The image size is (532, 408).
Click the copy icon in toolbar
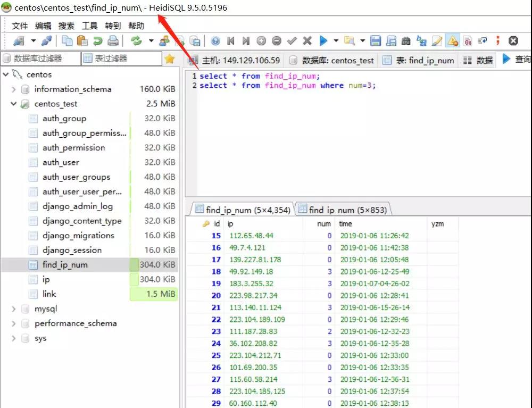tap(67, 41)
